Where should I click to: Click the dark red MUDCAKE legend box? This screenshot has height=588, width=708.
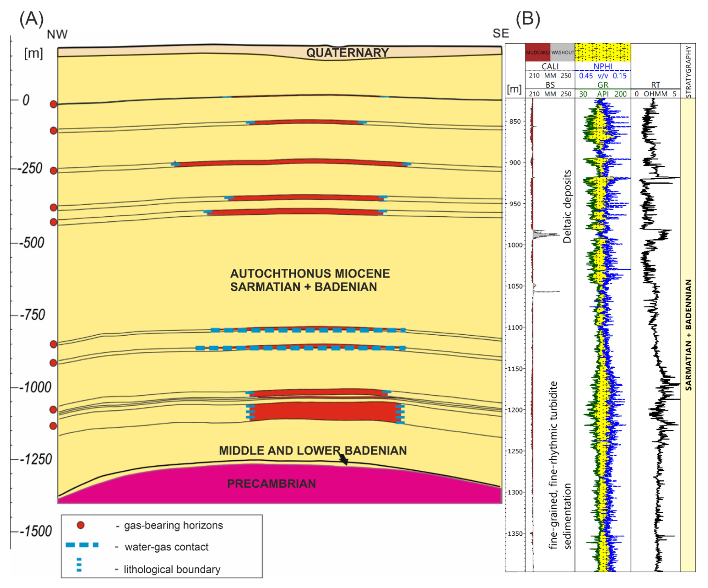coord(538,53)
